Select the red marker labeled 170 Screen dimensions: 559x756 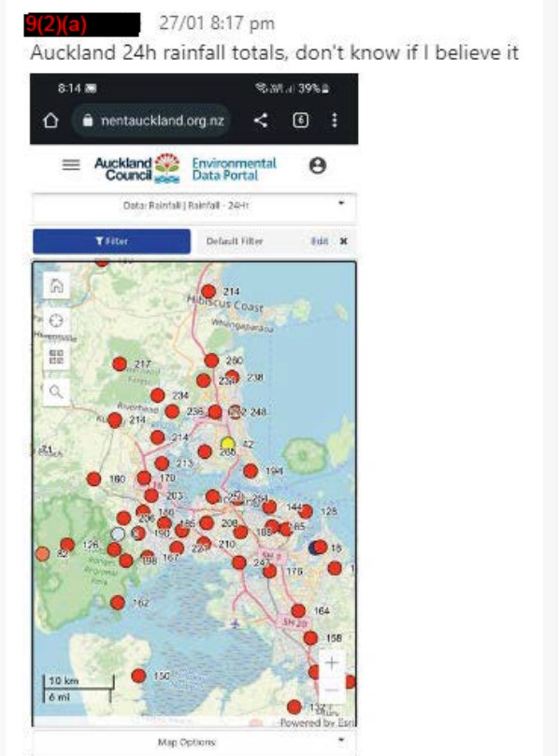(x=144, y=478)
